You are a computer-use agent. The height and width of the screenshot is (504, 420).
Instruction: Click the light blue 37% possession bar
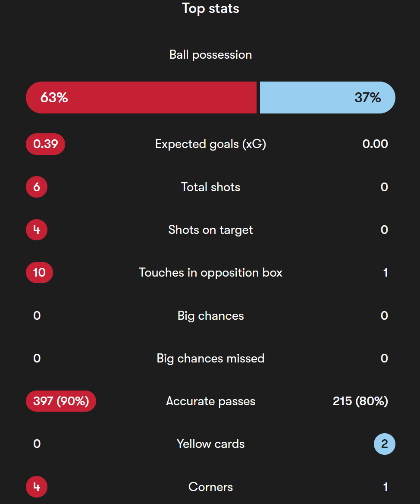click(328, 98)
